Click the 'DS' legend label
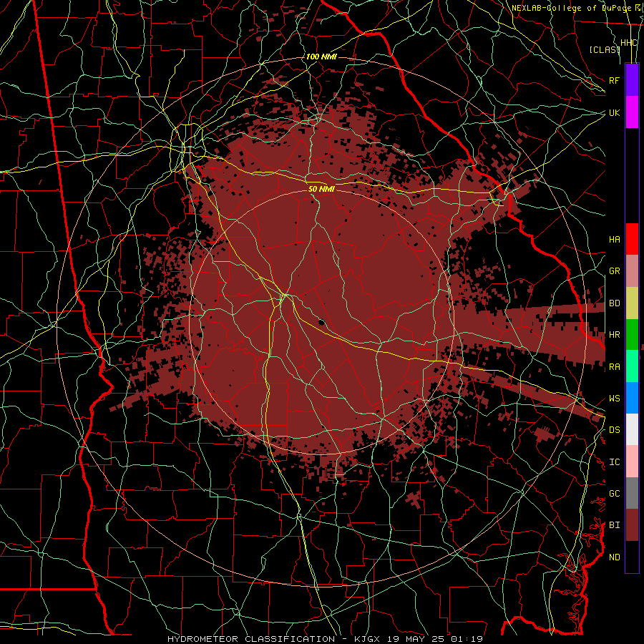The image size is (644, 644). pos(614,430)
